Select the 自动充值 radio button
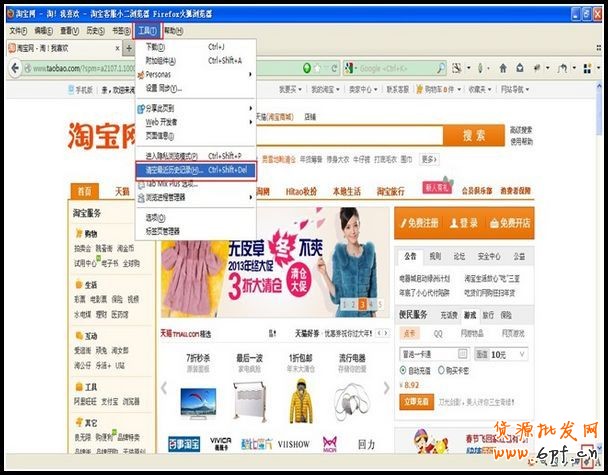 pos(405,369)
